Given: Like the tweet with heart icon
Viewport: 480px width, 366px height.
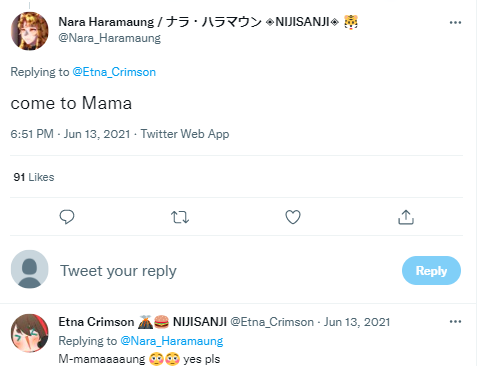Looking at the screenshot, I should pyautogui.click(x=293, y=217).
